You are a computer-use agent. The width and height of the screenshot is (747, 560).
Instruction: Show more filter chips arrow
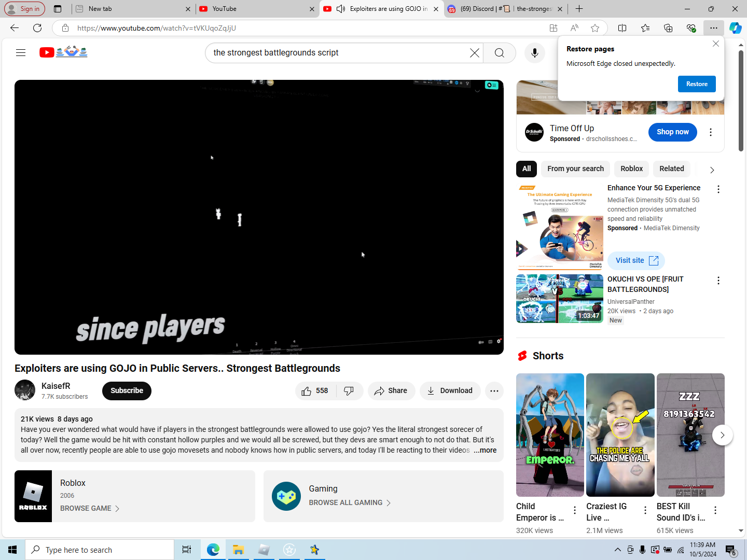coord(712,170)
